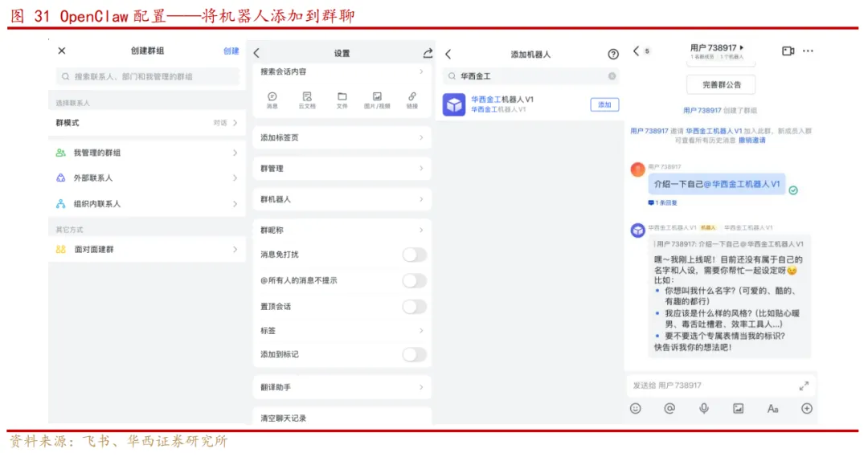This screenshot has height=457, width=868.
Task: Select the 云文档 filter icon
Action: [307, 100]
